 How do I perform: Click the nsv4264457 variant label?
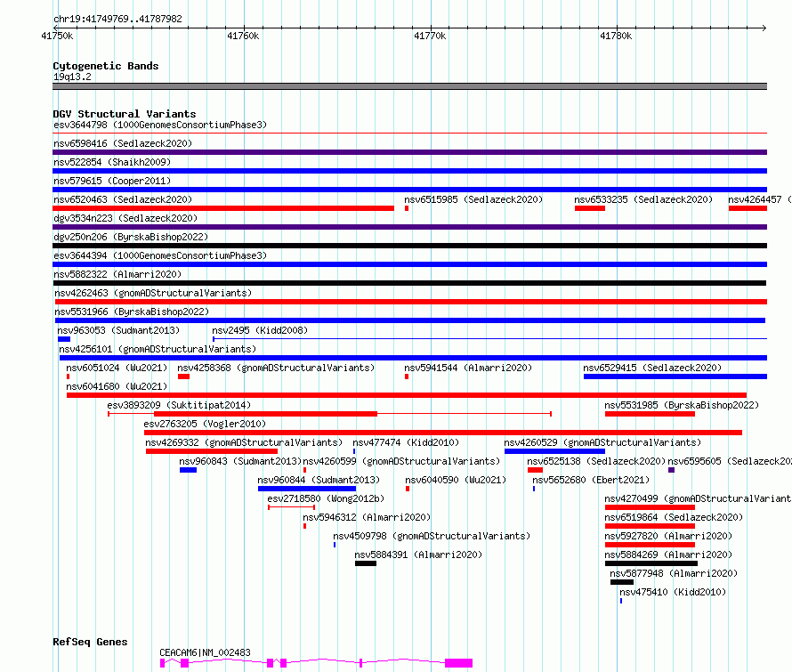click(760, 199)
